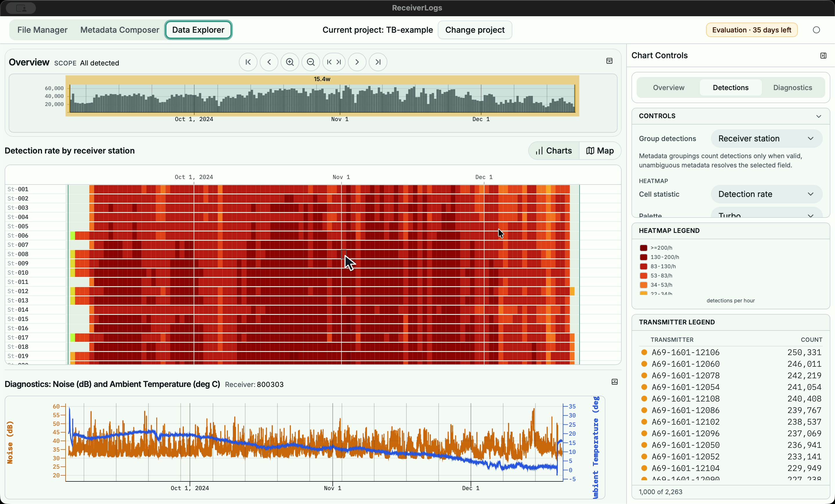
Task: Click the 130-200/h legend swatch
Action: (x=643, y=257)
